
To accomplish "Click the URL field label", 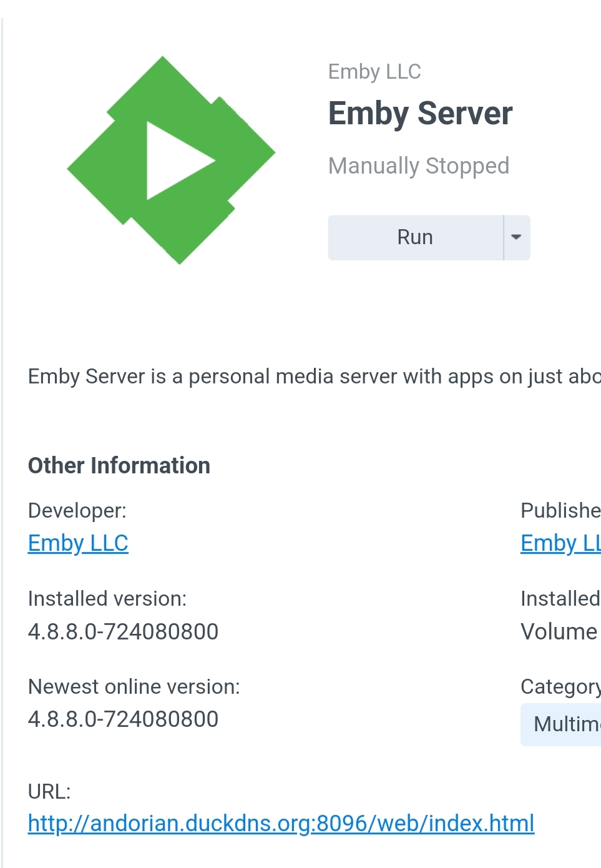I will pos(50,792).
